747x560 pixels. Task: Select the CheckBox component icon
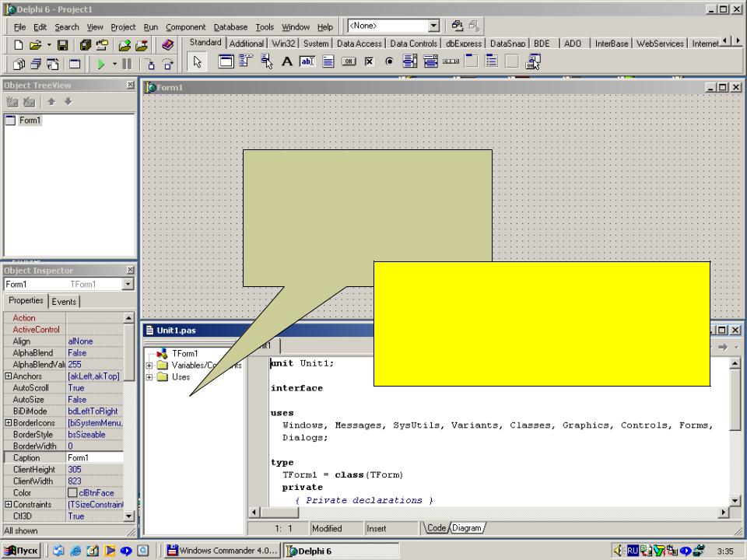pyautogui.click(x=369, y=61)
